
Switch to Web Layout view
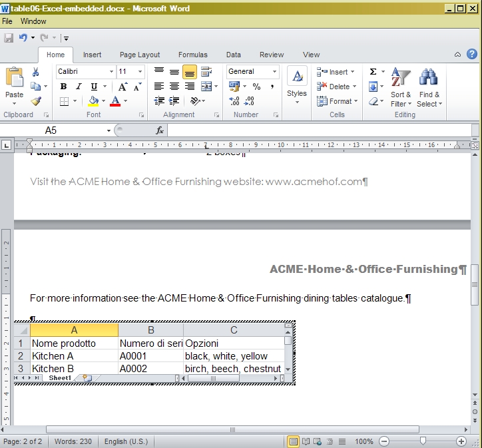pyautogui.click(x=318, y=441)
